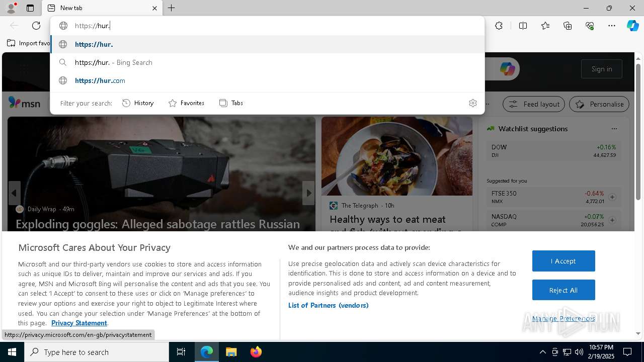Click the Reject All button
This screenshot has width=644, height=362.
coord(563,290)
